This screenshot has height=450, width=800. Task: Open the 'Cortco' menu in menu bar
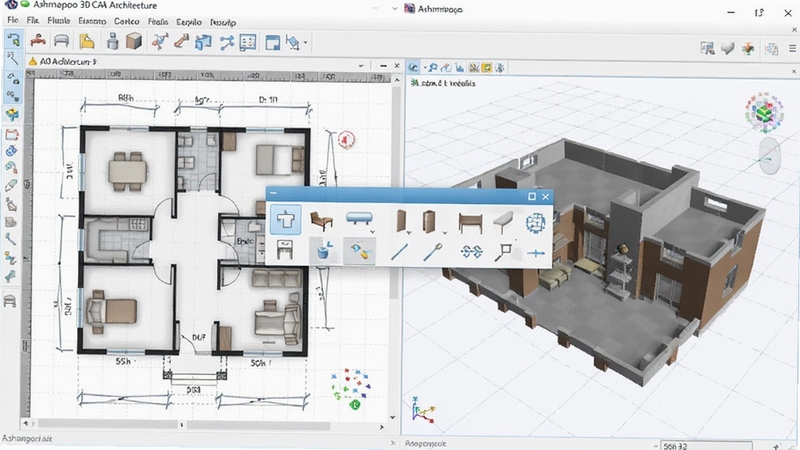(127, 21)
